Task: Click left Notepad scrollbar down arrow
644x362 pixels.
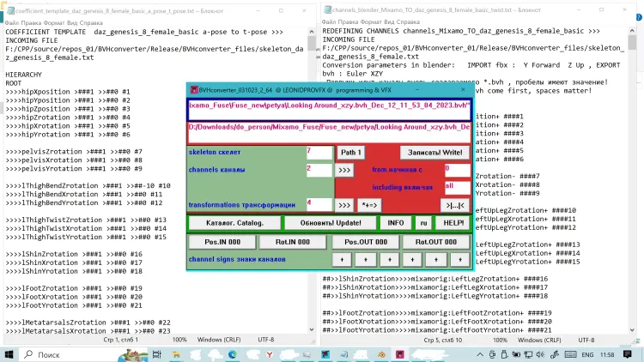Action: click(x=312, y=329)
